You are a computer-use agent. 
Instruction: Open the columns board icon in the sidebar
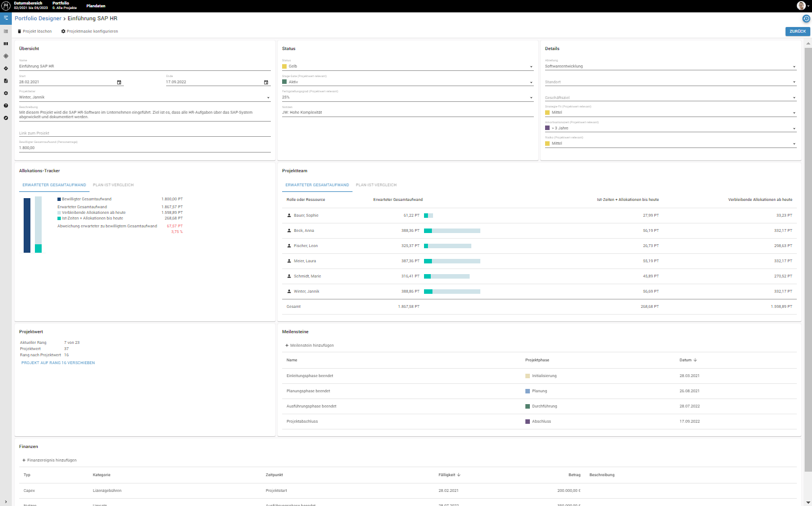pos(6,44)
